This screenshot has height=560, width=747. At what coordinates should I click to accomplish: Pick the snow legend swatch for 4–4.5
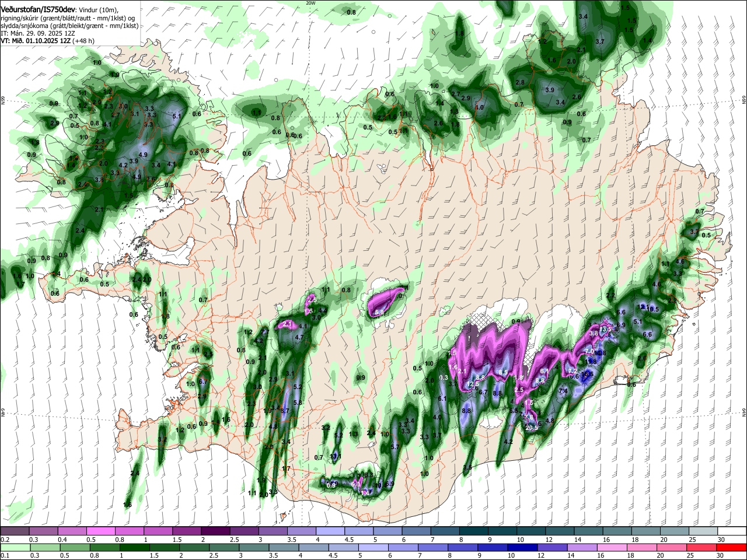coord(330,531)
